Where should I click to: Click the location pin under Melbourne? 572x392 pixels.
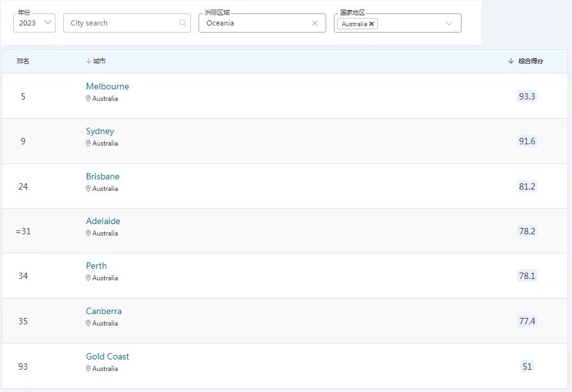[89, 99]
